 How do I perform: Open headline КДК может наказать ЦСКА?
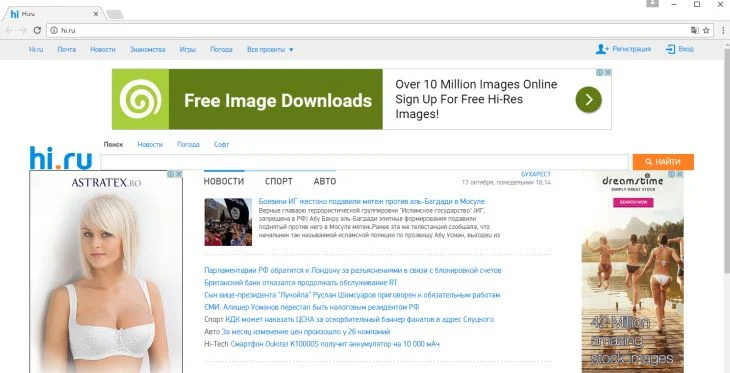tap(359, 319)
